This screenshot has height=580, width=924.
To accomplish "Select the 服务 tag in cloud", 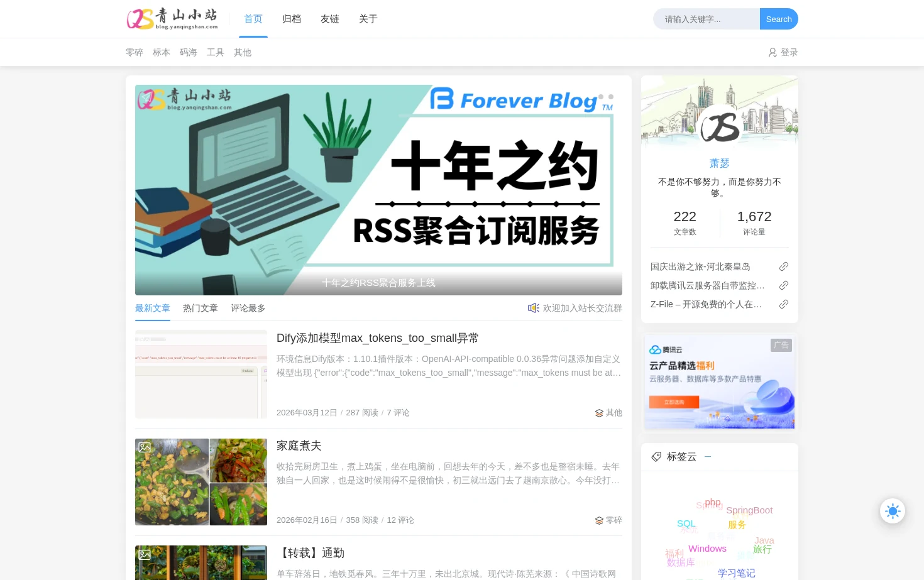I will tap(737, 525).
